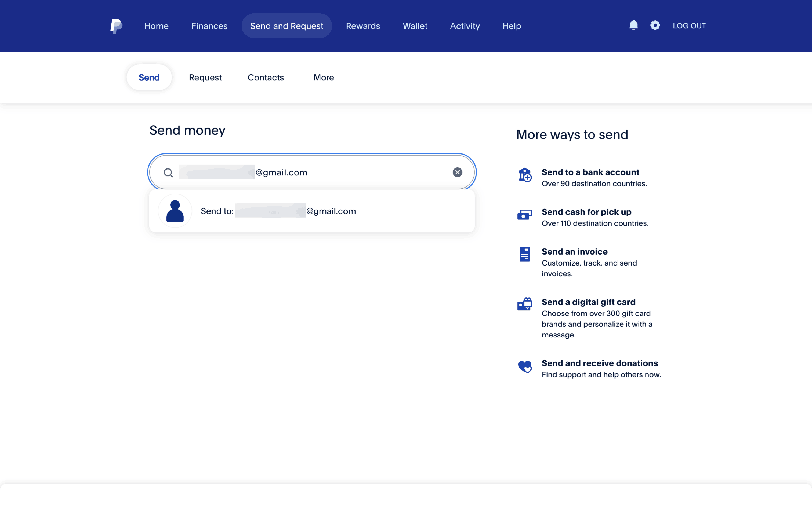Viewport: 812px width, 507px height.
Task: Go to Wallet in top navigation
Action: (x=415, y=26)
